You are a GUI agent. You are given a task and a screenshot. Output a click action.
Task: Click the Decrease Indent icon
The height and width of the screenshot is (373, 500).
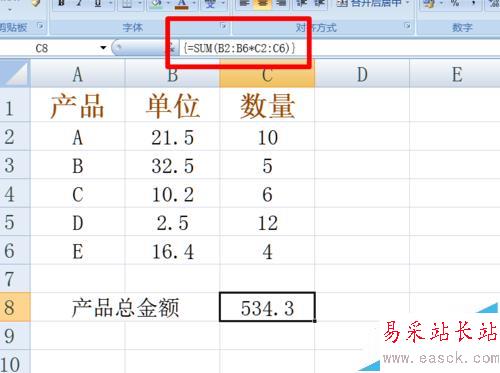(x=302, y=3)
